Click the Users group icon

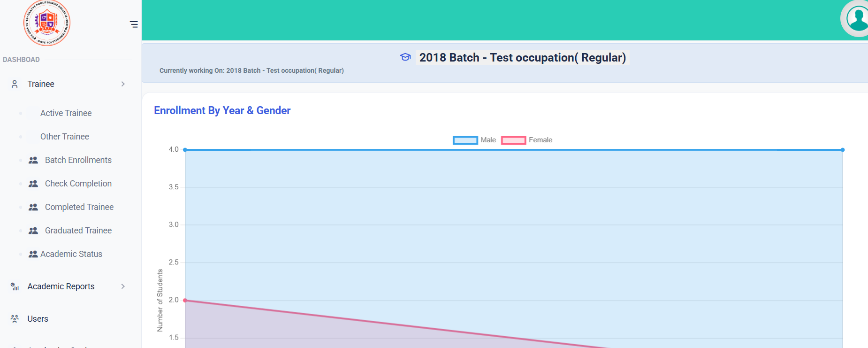pyautogui.click(x=15, y=319)
